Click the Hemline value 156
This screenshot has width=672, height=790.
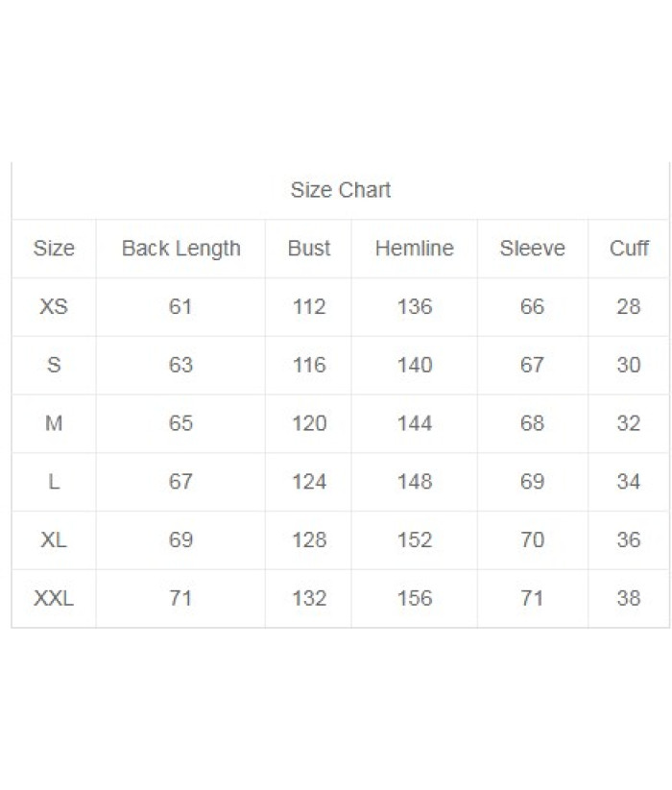pos(414,598)
